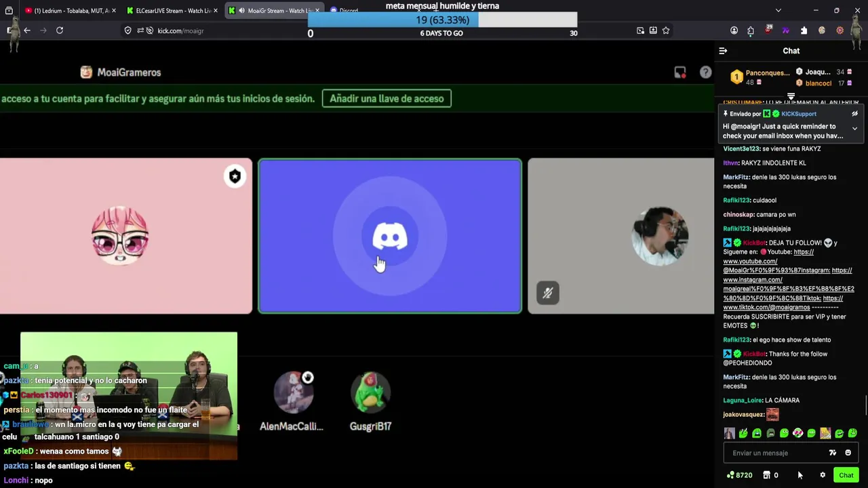Click username Vicent3e123 in chat
This screenshot has width=868, height=488.
[741, 149]
